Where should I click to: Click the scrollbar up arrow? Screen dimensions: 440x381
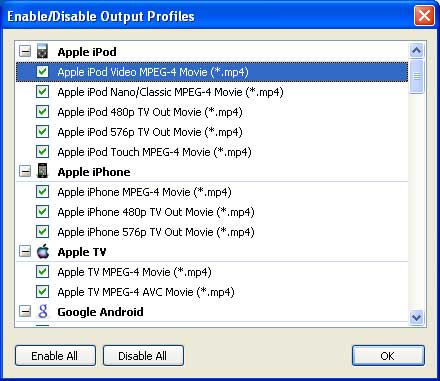[417, 51]
